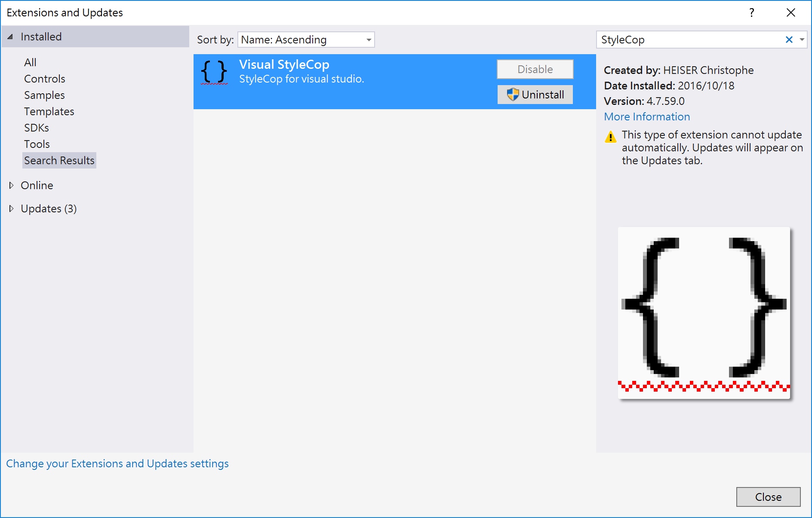The width and height of the screenshot is (812, 518).
Task: Select the Tools category
Action: [x=37, y=144]
